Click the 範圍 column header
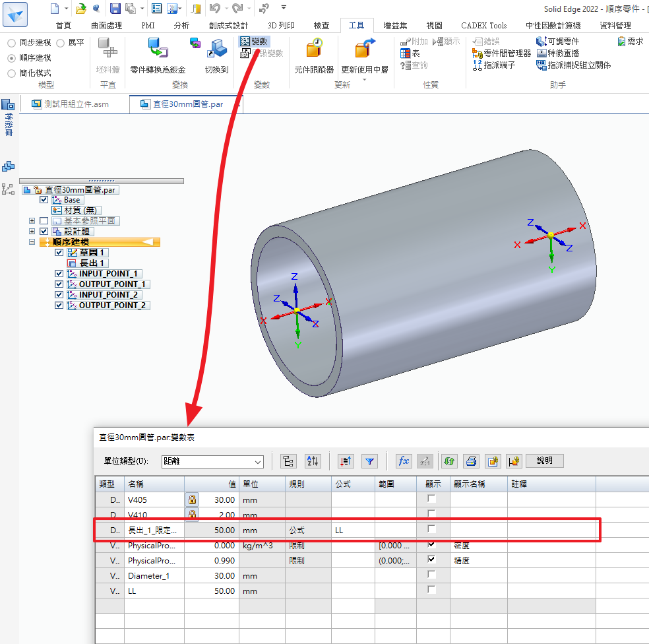Image resolution: width=649 pixels, height=644 pixels. 396,484
